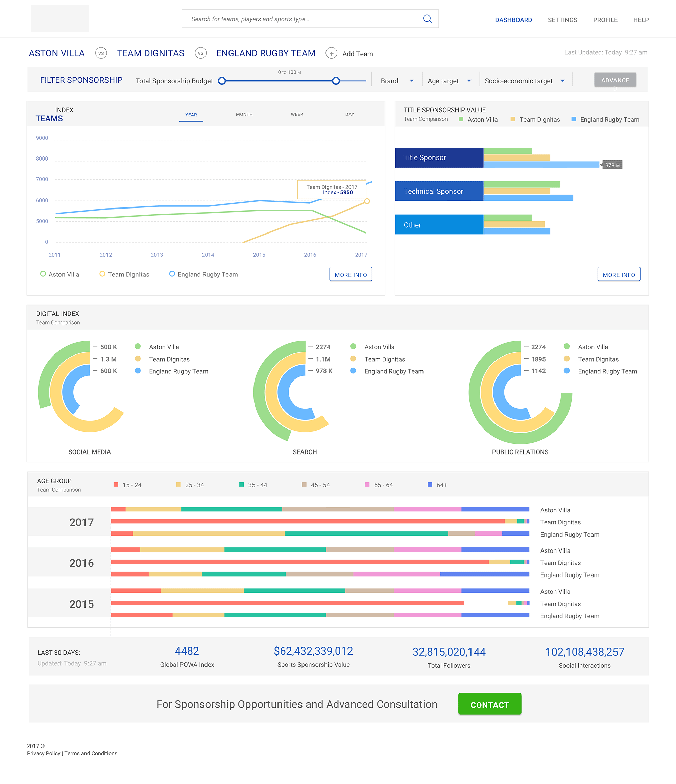Viewport: 676px width, 784px height.
Task: Click the Aston Villa green swatch in Title Sponsorship legend
Action: (x=460, y=119)
